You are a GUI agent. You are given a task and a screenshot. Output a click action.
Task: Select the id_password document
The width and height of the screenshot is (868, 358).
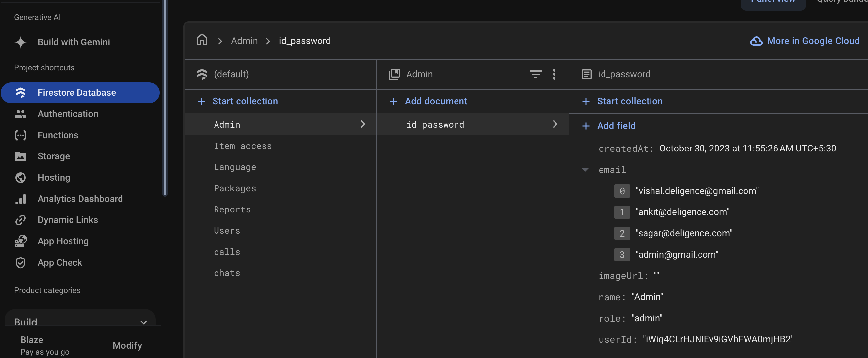tap(472, 124)
